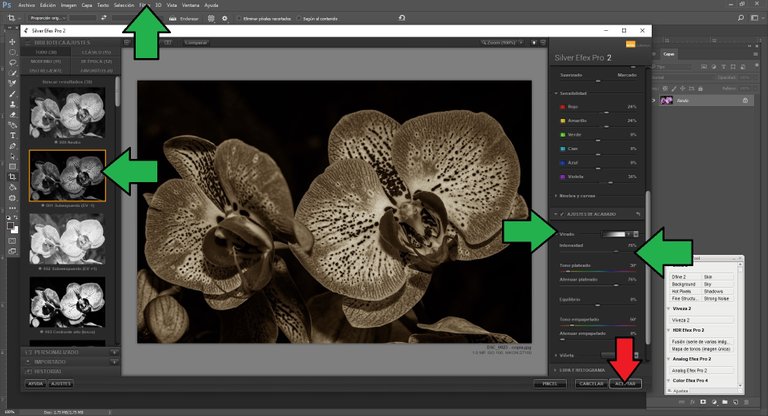
Task: Adjust the Tono plateado hue slider
Action: (598, 271)
